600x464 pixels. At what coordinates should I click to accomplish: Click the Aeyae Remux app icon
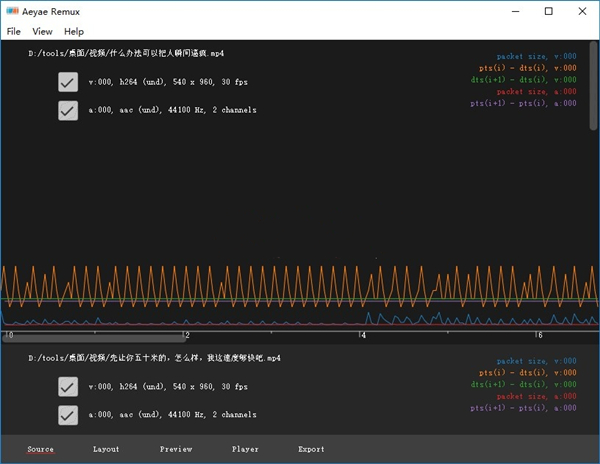[x=12, y=11]
